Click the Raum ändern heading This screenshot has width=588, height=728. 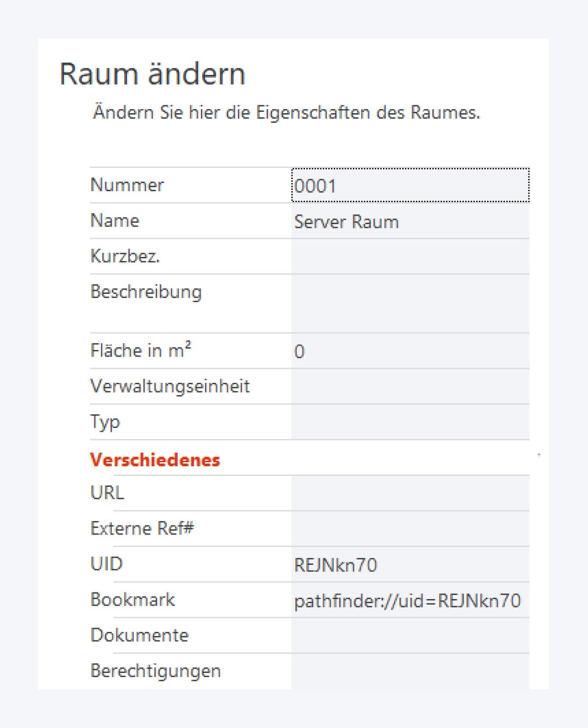point(152,74)
